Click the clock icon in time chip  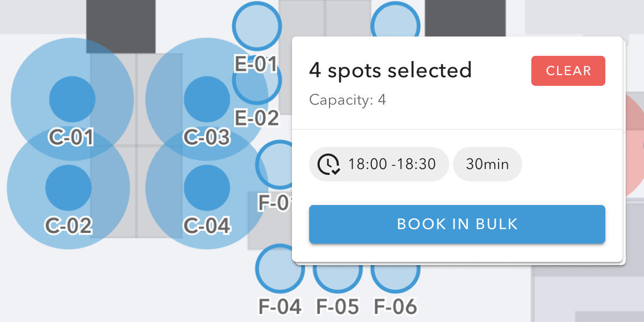(x=328, y=164)
